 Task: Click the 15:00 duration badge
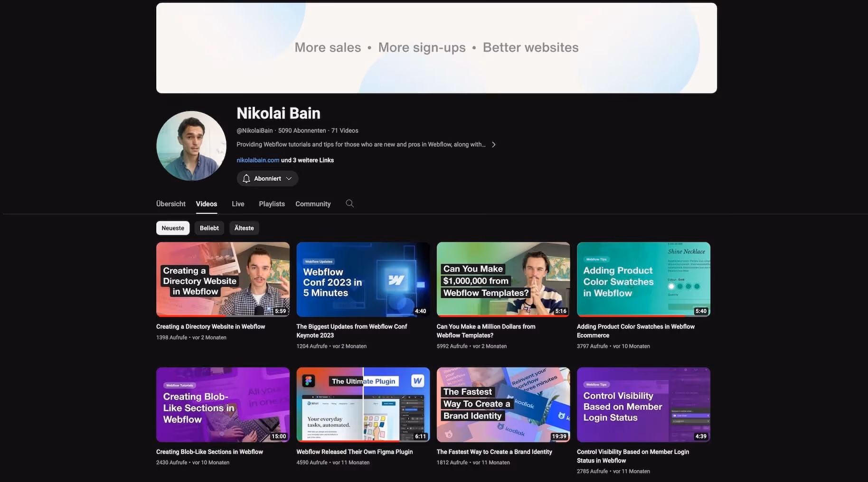(279, 436)
